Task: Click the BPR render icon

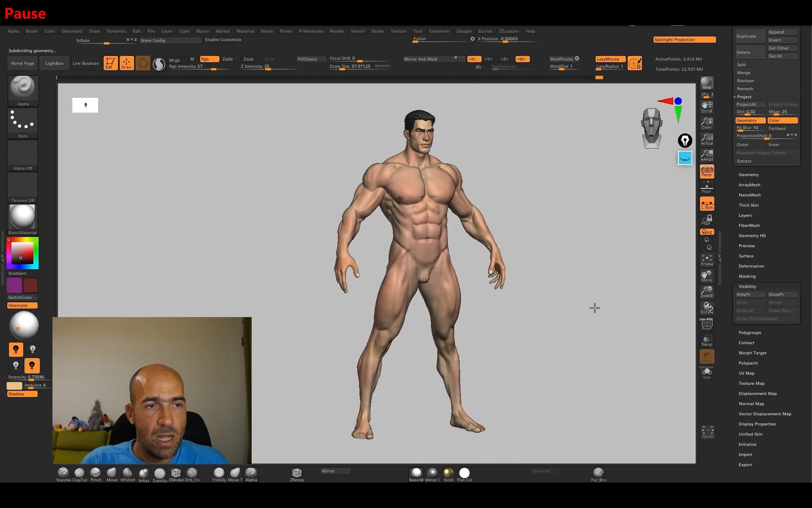Action: (x=707, y=83)
